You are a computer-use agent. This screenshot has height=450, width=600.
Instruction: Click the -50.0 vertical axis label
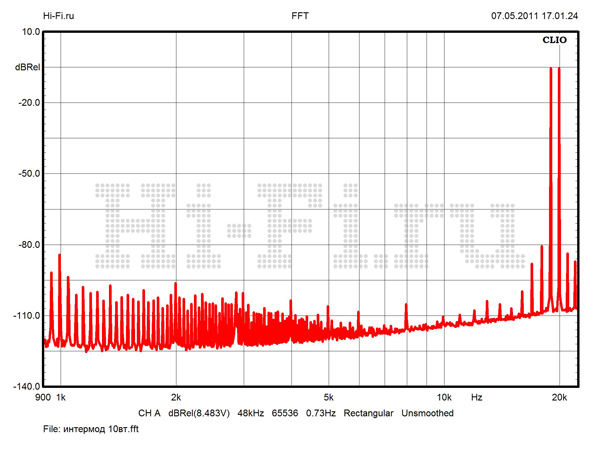(x=26, y=174)
